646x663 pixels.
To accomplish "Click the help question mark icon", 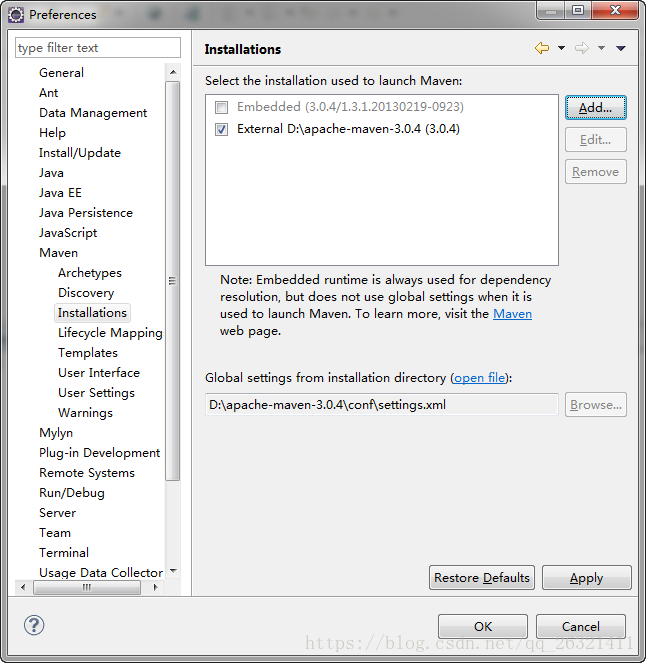I will tap(34, 625).
